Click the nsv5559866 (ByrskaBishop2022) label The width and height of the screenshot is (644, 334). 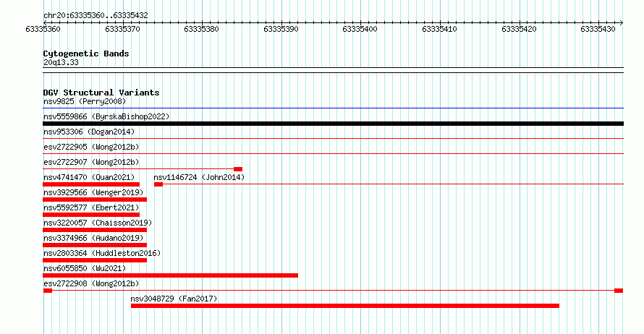106,116
